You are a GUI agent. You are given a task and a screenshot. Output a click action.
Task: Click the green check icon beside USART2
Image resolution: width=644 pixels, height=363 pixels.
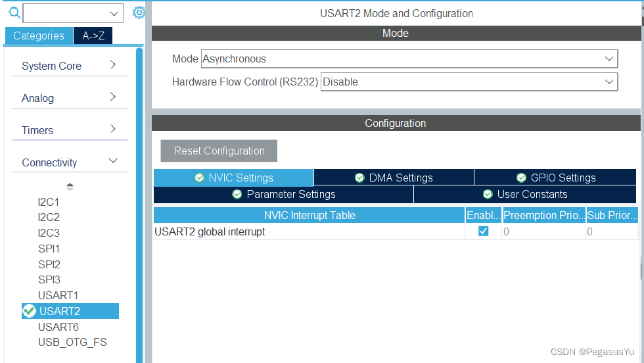[29, 311]
